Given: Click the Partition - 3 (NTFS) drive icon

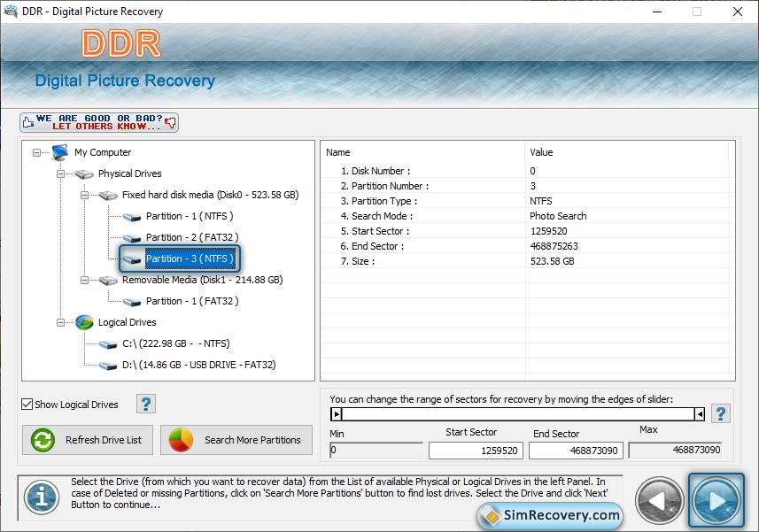Looking at the screenshot, I should 132,259.
